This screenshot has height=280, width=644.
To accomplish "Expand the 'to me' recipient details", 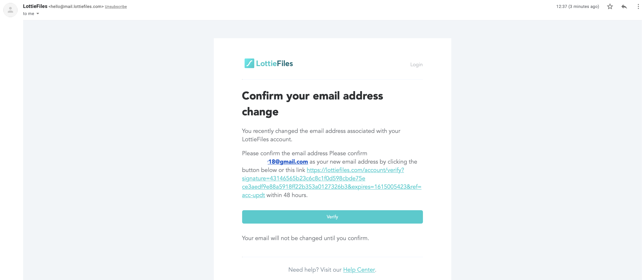I will (x=38, y=14).
